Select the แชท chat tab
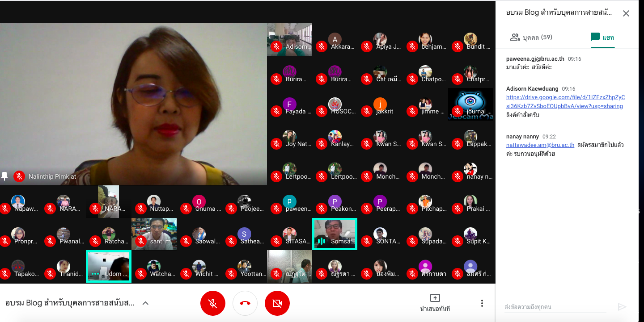 tap(602, 37)
